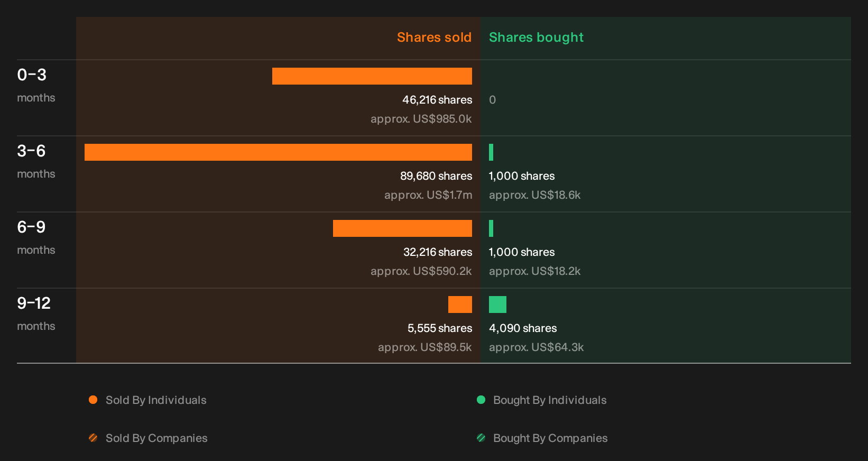
Task: Click the 6-9 months row label
Action: tap(36, 237)
